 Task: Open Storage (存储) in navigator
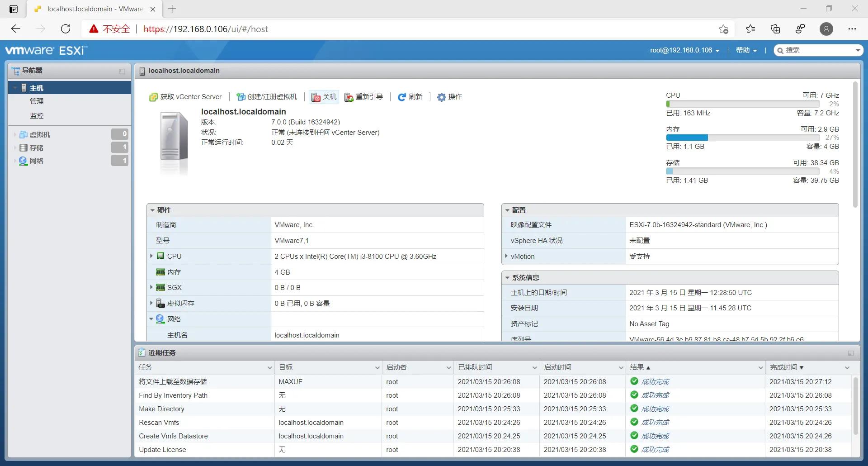[x=36, y=147]
